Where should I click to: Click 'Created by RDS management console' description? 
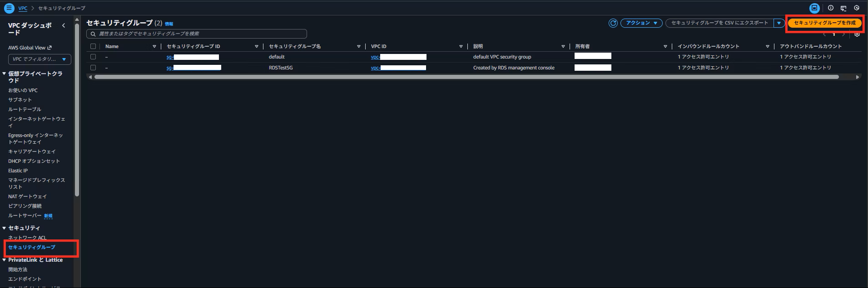(x=514, y=68)
